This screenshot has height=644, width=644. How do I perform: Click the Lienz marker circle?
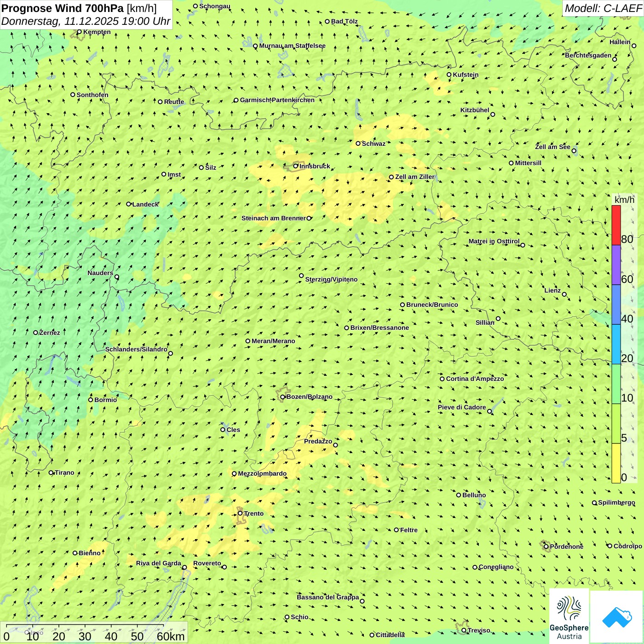pyautogui.click(x=564, y=294)
